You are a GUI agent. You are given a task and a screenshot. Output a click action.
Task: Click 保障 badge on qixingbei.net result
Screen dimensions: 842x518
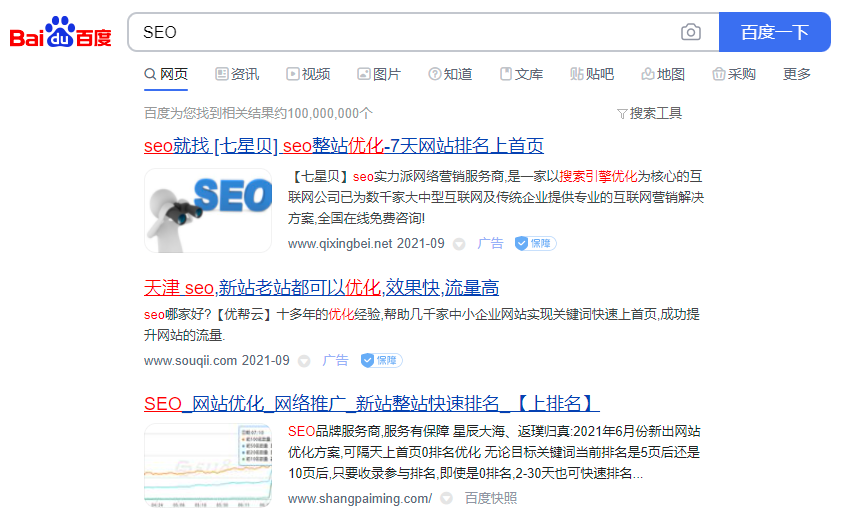click(535, 244)
